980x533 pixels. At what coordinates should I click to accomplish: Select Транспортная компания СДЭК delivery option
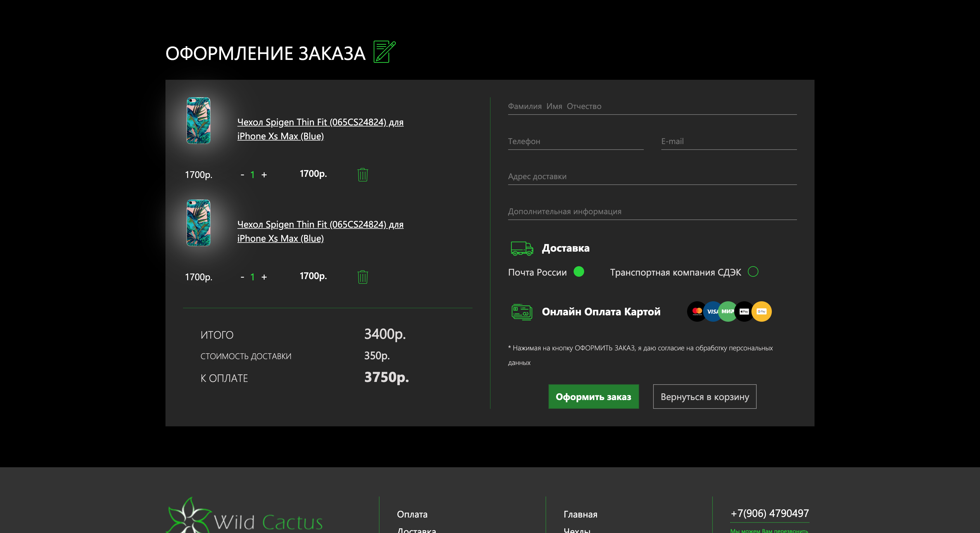753,271
